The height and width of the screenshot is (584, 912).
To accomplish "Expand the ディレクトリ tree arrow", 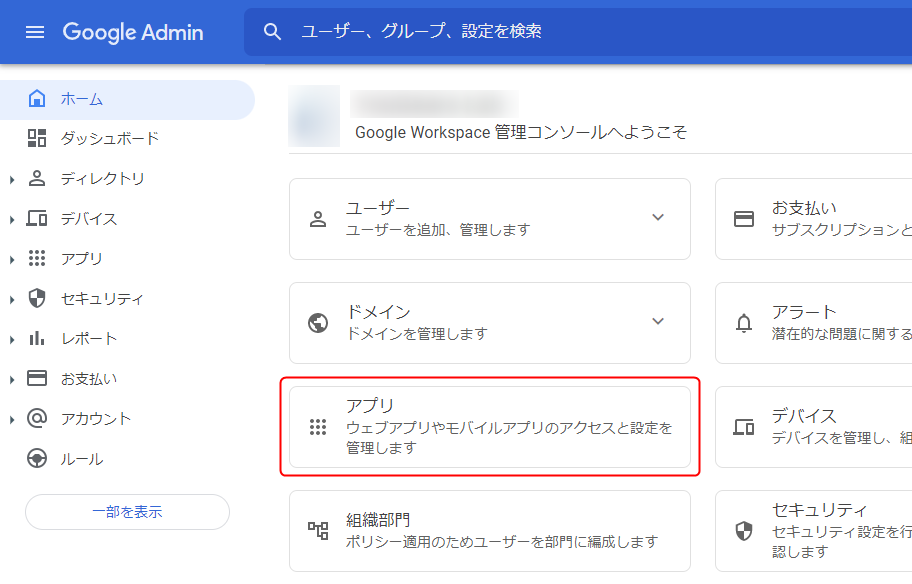I will point(12,180).
